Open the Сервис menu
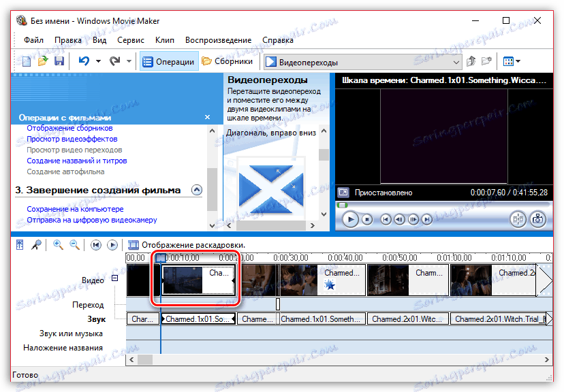Image resolution: width=564 pixels, height=392 pixels. (x=131, y=40)
